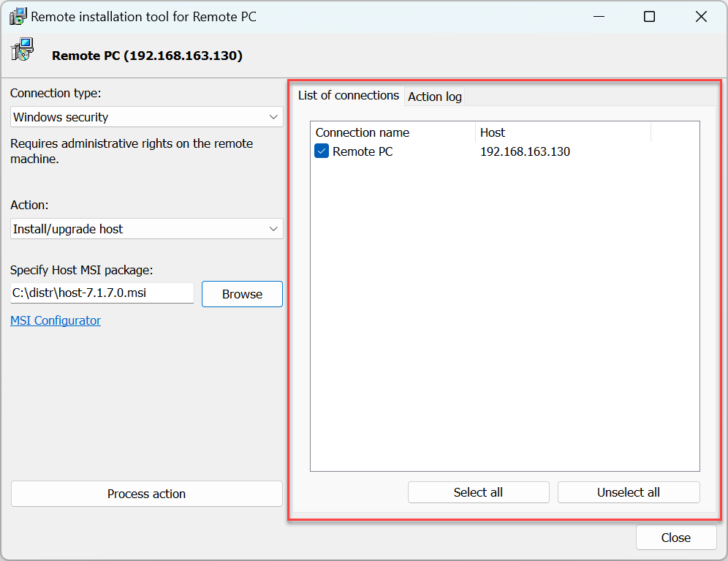
Task: Switch to the Action log tab
Action: tap(435, 97)
